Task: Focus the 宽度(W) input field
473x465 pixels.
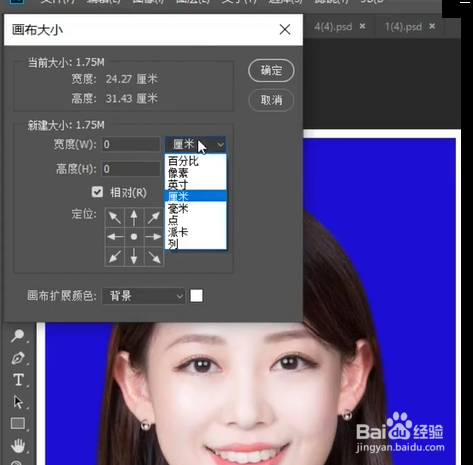Action: click(131, 145)
